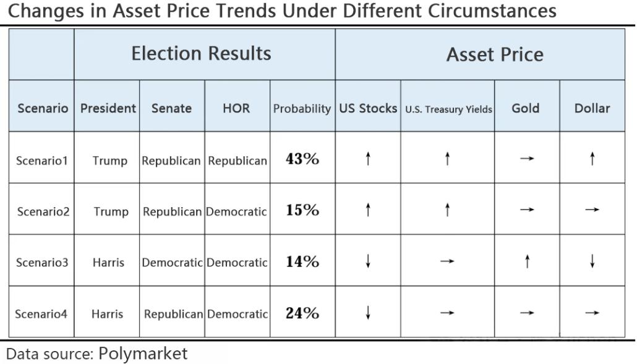Click the Scenario3 row label

(43, 263)
